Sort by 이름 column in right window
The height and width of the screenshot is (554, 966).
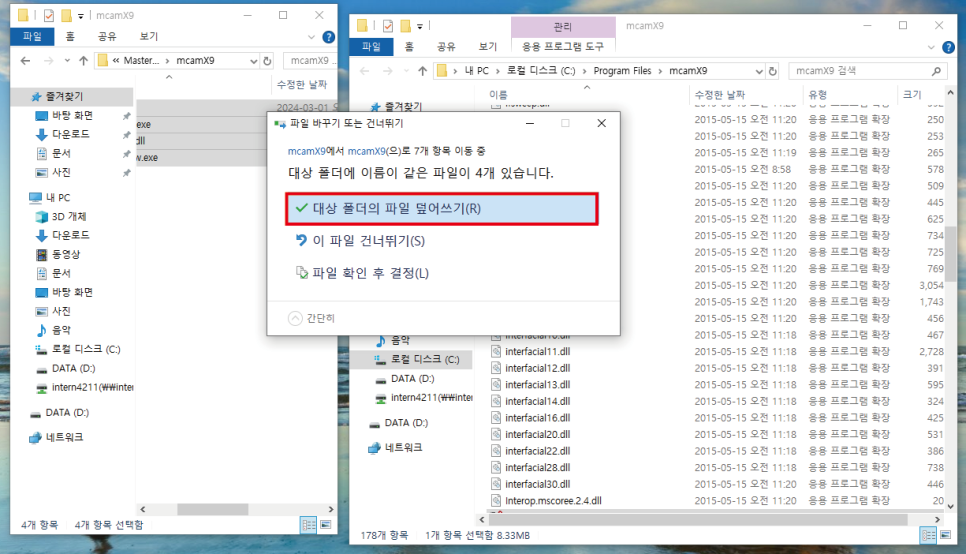(x=498, y=94)
